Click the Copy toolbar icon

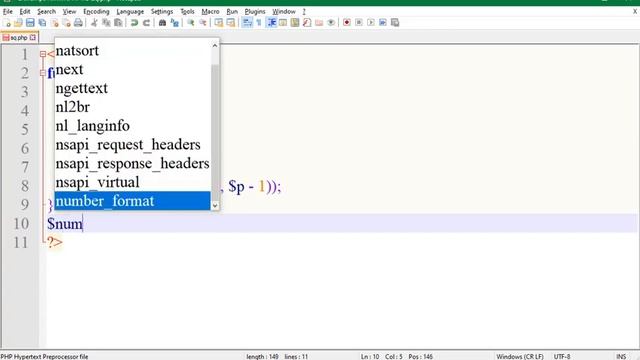[106, 23]
